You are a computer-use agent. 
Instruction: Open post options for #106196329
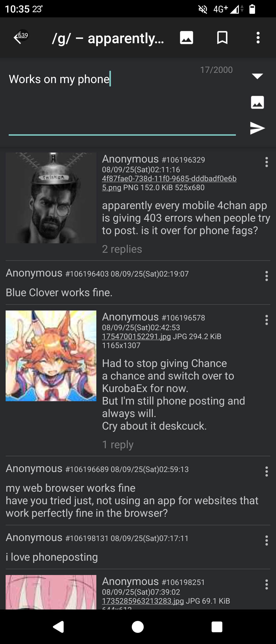pyautogui.click(x=267, y=162)
